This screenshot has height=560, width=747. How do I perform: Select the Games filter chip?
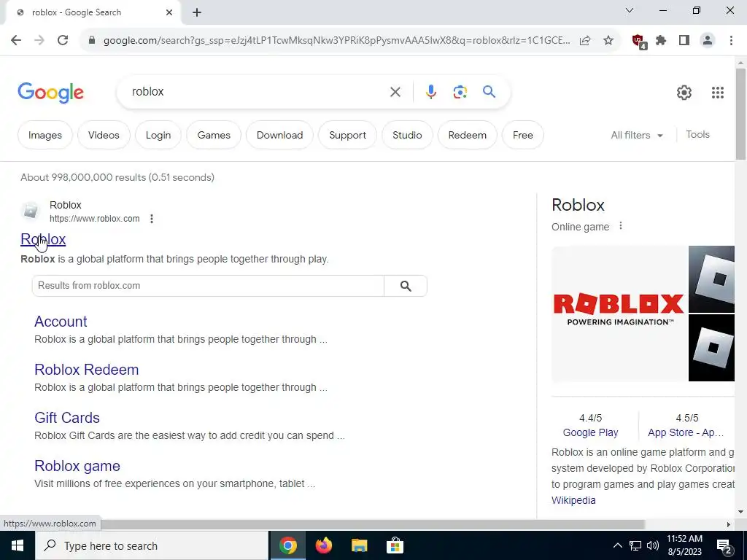coord(214,135)
